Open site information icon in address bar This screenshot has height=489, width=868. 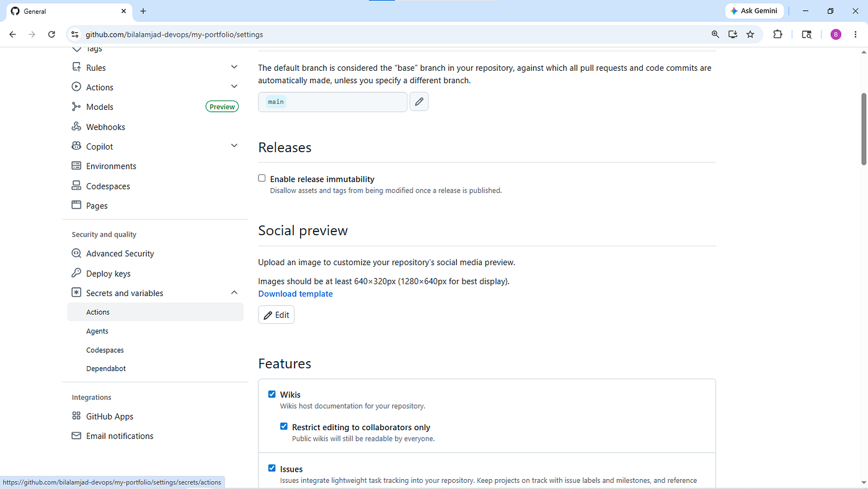[x=75, y=35]
